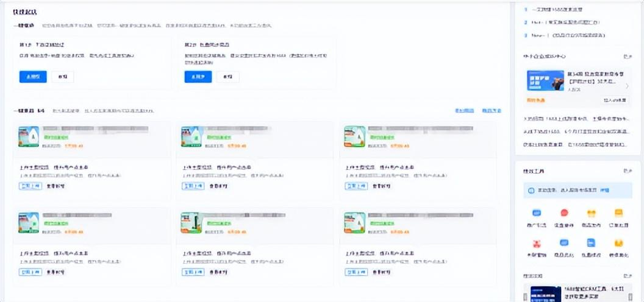Open the first product thumbnail in the top row
This screenshot has height=302, width=644.
pyautogui.click(x=29, y=136)
